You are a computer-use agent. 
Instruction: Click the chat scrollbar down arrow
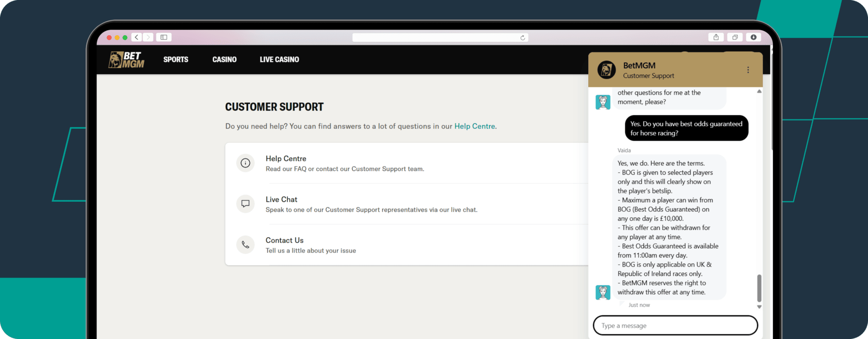[x=759, y=307]
